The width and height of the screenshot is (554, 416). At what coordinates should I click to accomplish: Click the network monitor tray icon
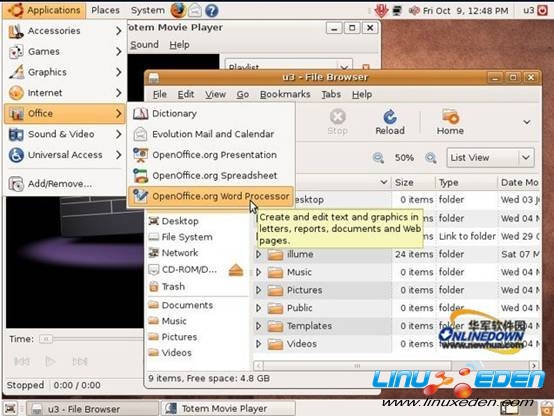click(x=397, y=11)
